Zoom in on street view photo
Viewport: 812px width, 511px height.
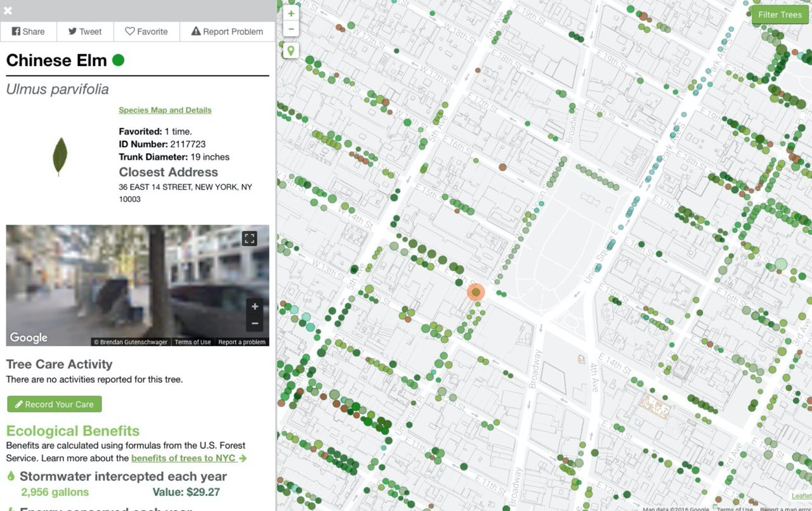coord(254,307)
